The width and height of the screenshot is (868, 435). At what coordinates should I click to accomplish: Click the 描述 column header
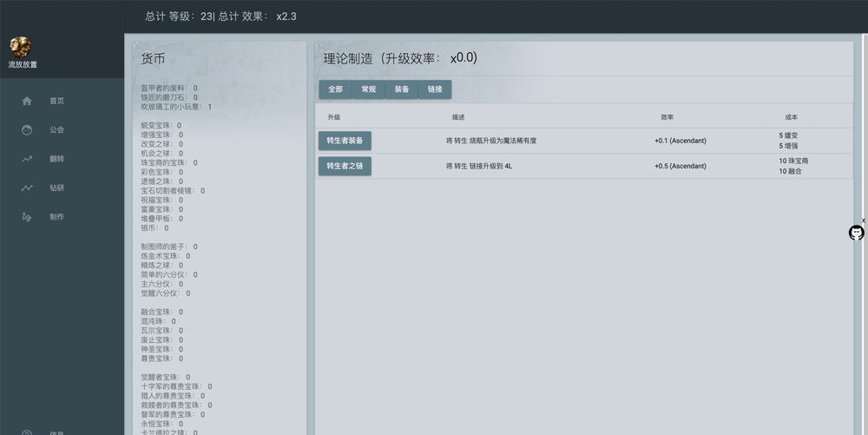(x=458, y=117)
